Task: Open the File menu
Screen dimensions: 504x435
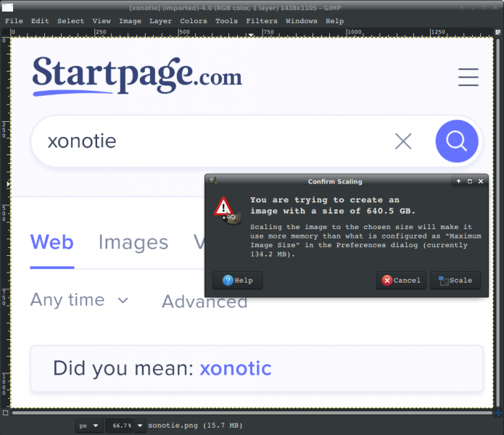Action: (x=14, y=21)
